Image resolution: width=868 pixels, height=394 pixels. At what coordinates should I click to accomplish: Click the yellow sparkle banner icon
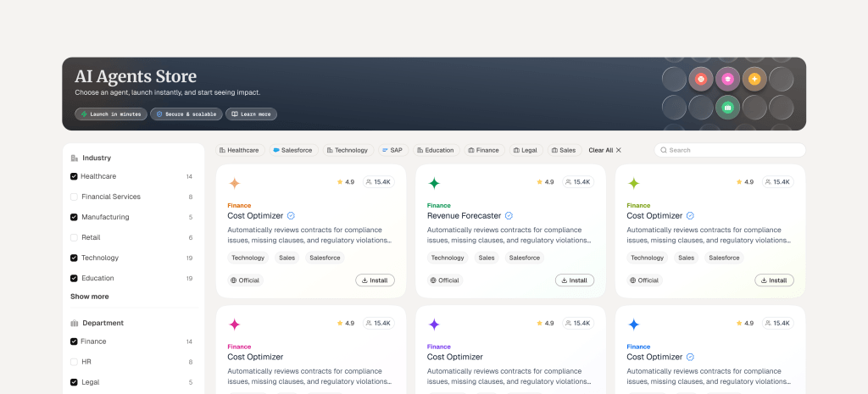754,80
